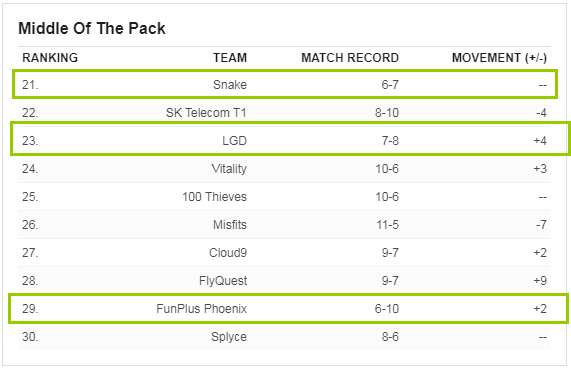
Task: Select the LGD team row
Action: pyautogui.click(x=290, y=139)
